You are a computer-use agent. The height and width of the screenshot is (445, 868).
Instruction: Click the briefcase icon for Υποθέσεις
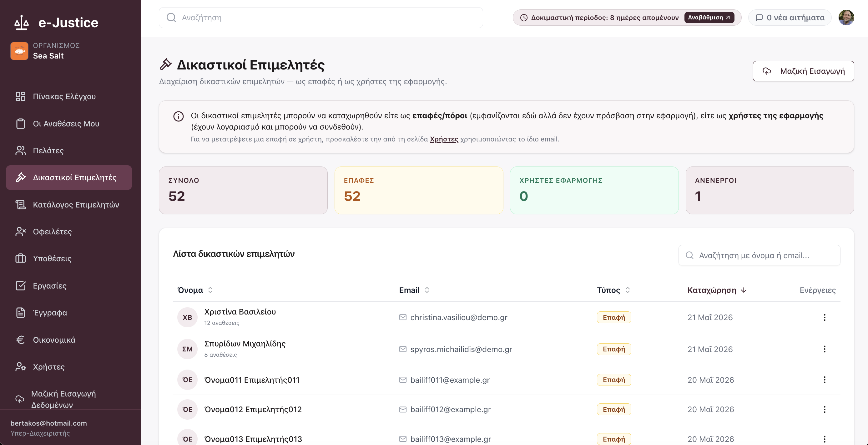pos(21,258)
